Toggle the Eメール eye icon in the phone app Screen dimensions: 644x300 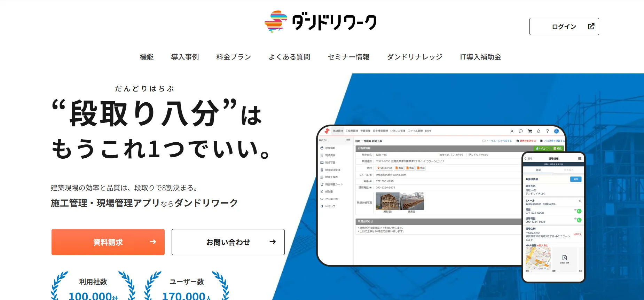580,201
